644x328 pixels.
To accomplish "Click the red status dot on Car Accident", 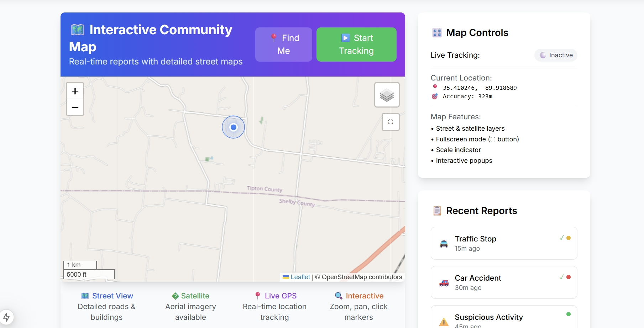I will [x=569, y=277].
